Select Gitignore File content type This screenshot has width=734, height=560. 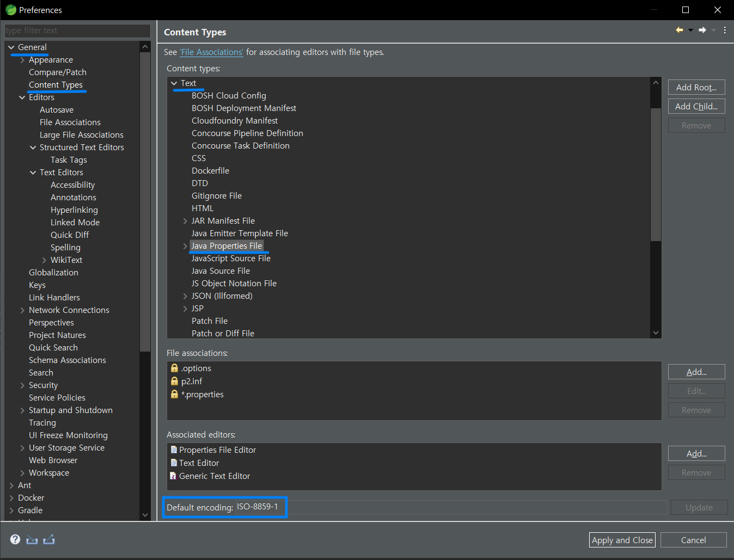coord(217,196)
